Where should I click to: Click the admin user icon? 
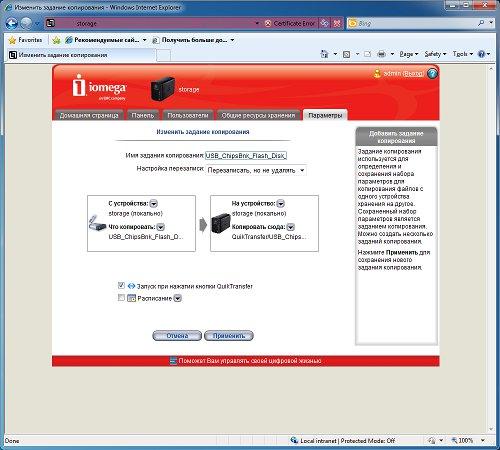tap(377, 73)
